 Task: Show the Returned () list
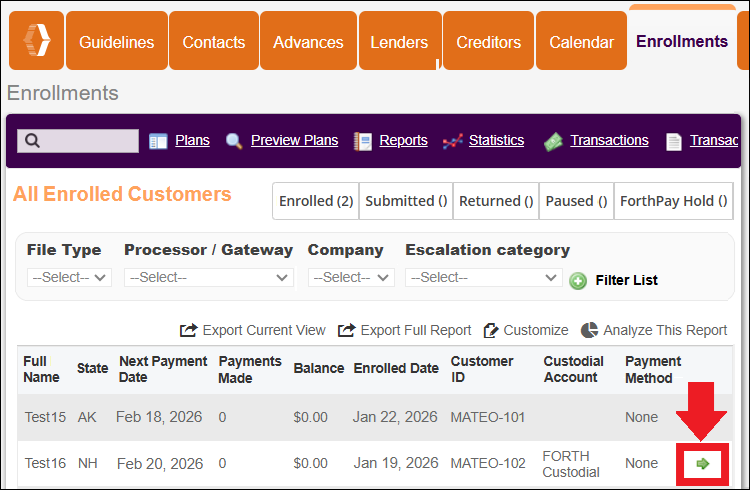496,201
